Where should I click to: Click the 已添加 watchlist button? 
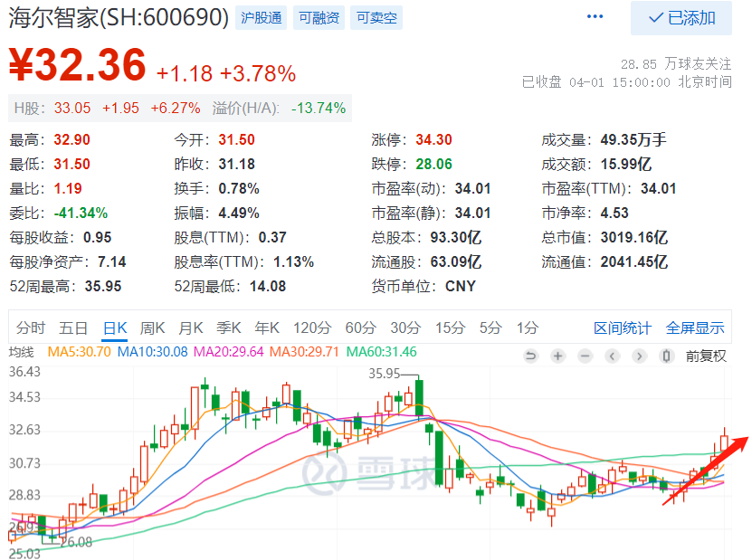(x=681, y=18)
